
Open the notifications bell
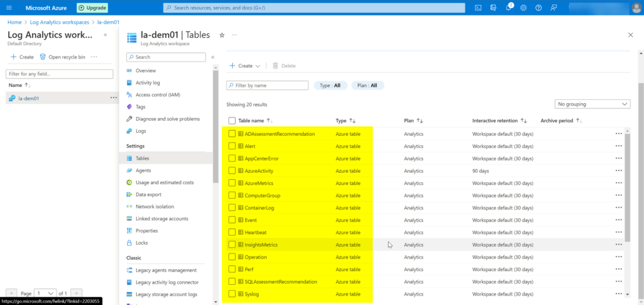[508, 8]
